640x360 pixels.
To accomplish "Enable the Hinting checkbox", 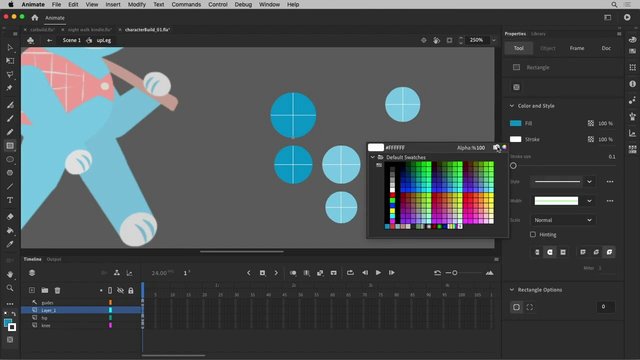I will [x=533, y=234].
